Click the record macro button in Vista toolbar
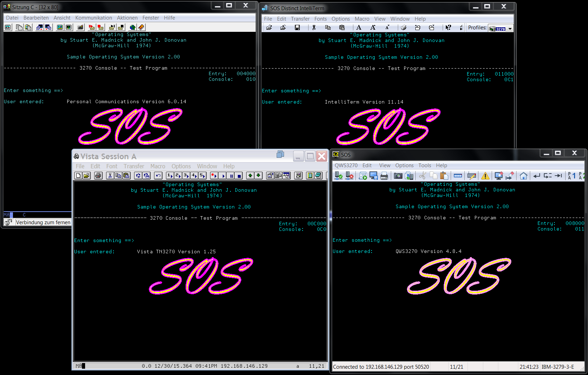Viewport: 588px width, 375px height. pyautogui.click(x=214, y=176)
